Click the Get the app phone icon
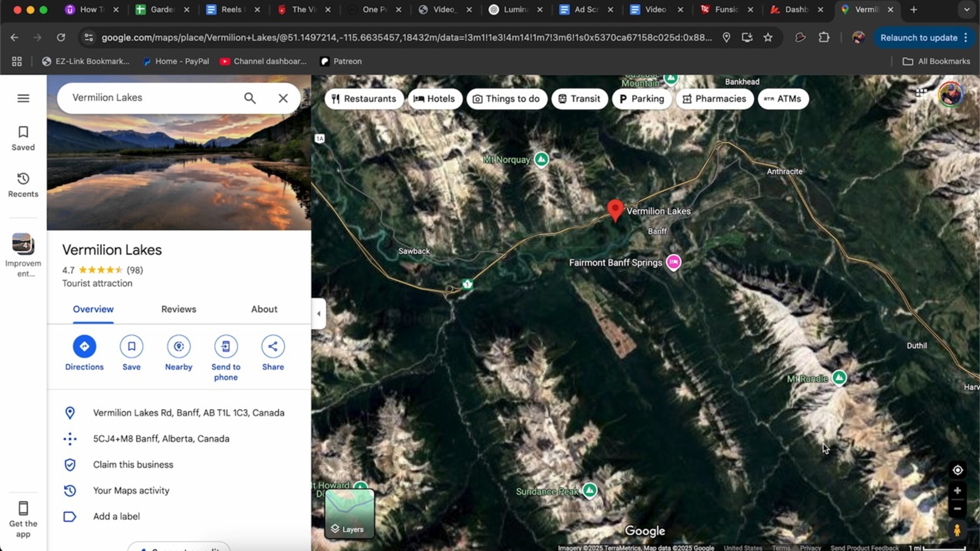This screenshot has width=980, height=551. click(x=23, y=508)
